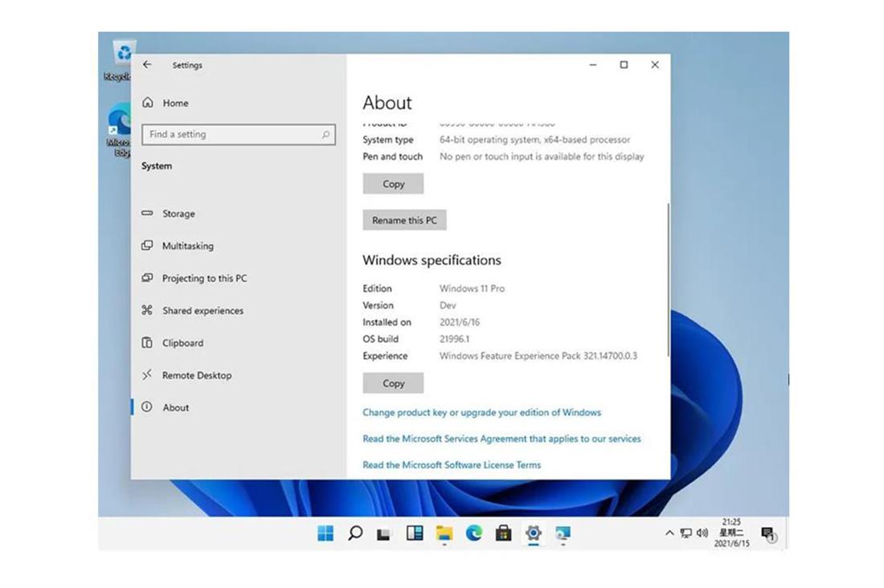This screenshot has width=884, height=588.
Task: Copy the Windows specifications
Action: click(393, 383)
